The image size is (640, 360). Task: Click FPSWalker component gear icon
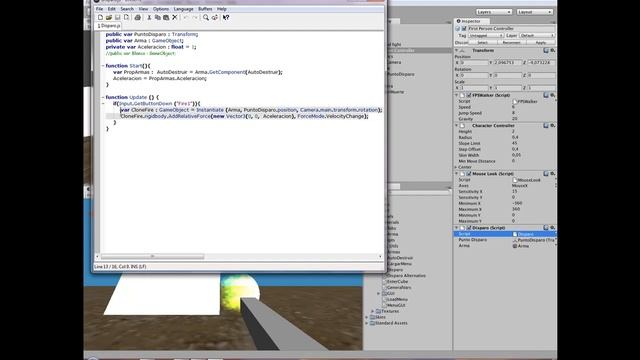(553, 95)
